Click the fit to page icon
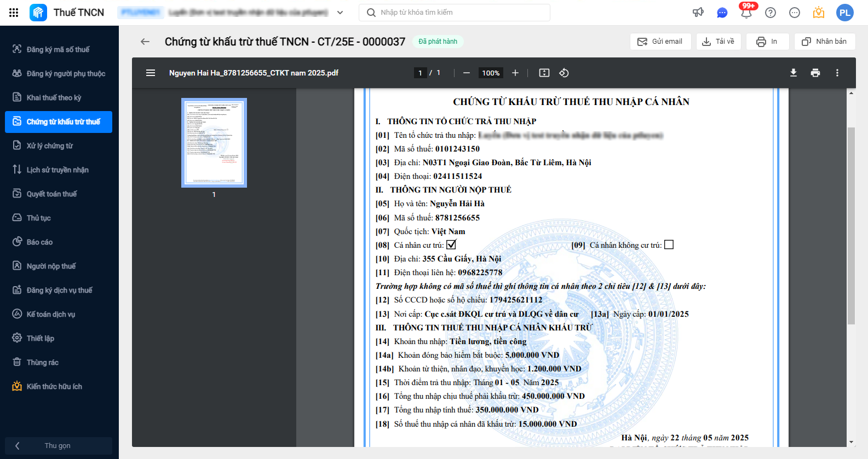This screenshot has height=459, width=868. (x=544, y=73)
